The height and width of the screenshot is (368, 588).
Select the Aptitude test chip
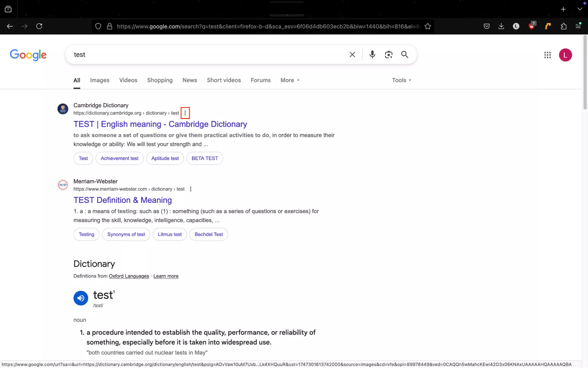point(165,158)
